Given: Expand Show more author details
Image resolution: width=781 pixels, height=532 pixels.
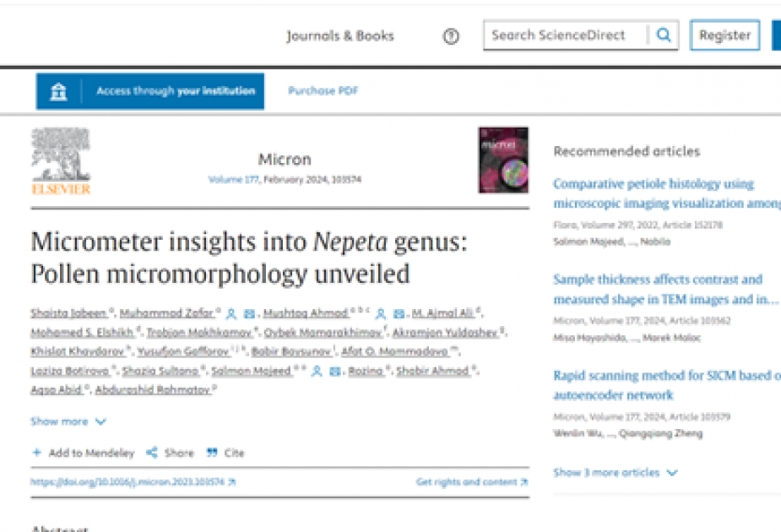Looking at the screenshot, I should pyautogui.click(x=68, y=421).
